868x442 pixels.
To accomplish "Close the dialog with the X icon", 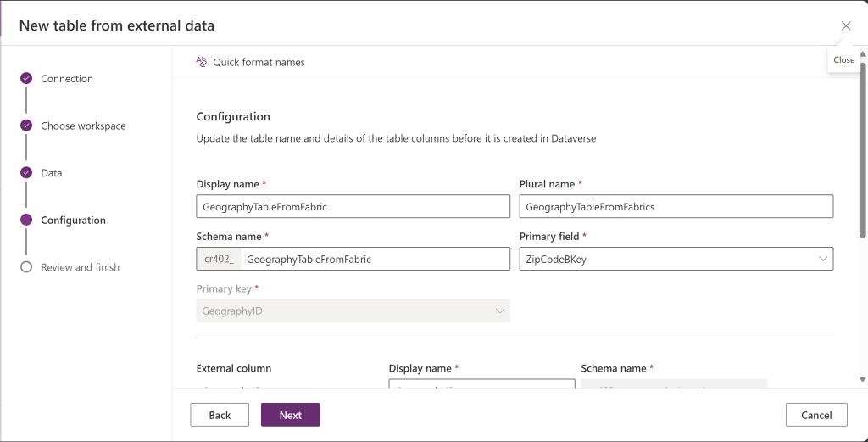I will tap(845, 25).
